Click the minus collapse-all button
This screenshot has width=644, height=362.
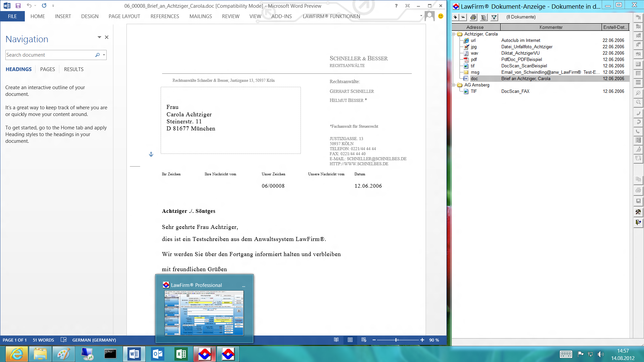pyautogui.click(x=463, y=17)
